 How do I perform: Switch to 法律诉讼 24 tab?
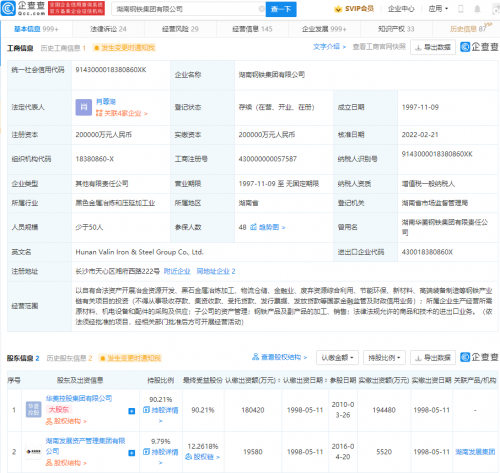click(108, 29)
